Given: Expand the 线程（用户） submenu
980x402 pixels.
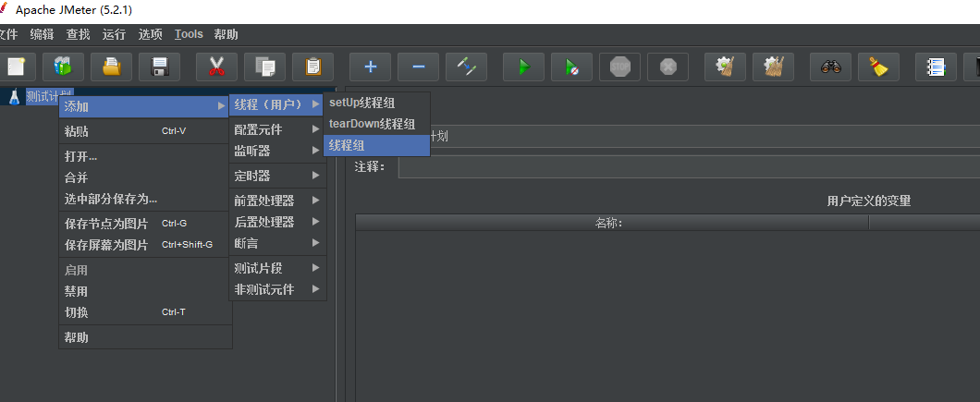Looking at the screenshot, I should (276, 104).
